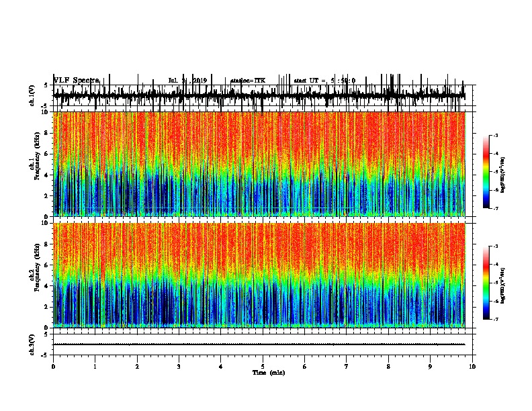Click the "-7" label on ch.1 colorbar
Viewport: 532px width, 411px height.
click(x=495, y=208)
